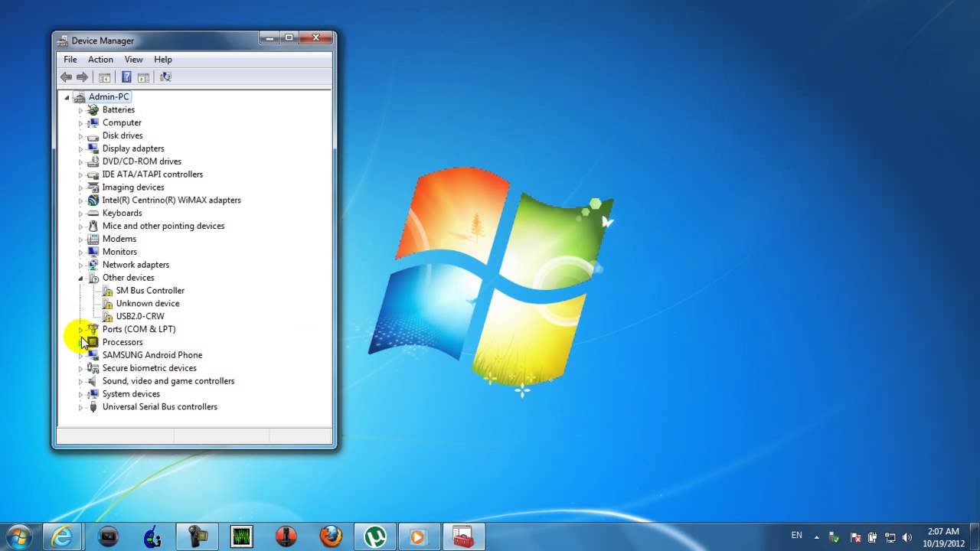Click the Display adapters icon
The height and width of the screenshot is (551, 980).
pyautogui.click(x=93, y=148)
